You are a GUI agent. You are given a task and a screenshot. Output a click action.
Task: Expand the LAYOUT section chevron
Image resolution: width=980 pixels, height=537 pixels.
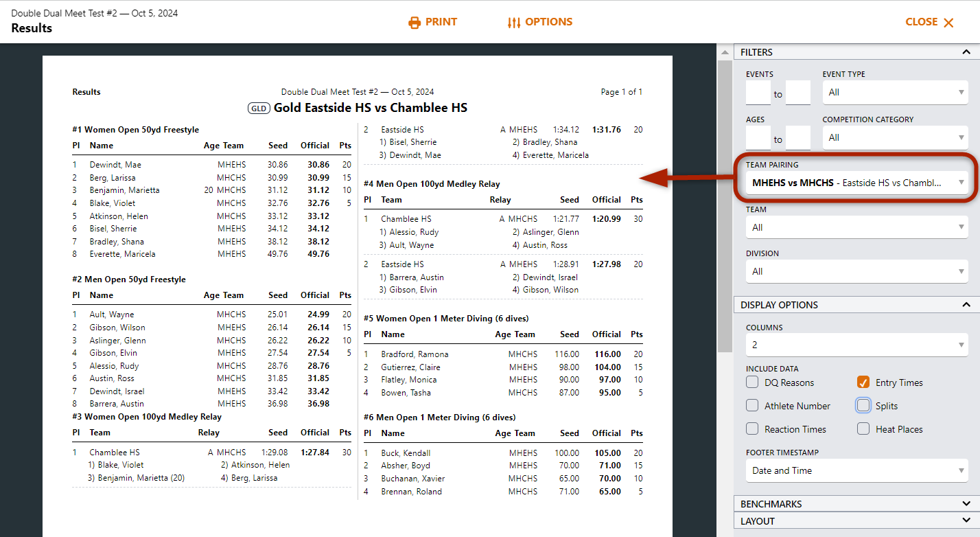click(966, 521)
